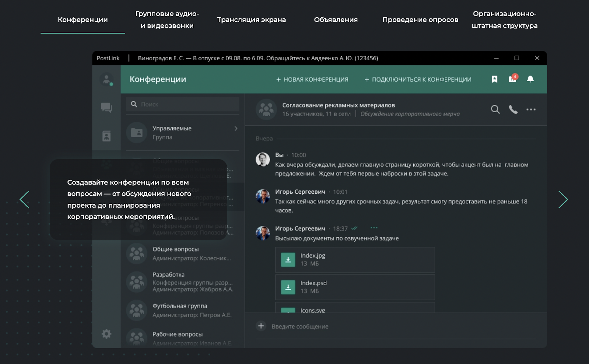Image resolution: width=589 pixels, height=364 pixels.
Task: Minimize the PostLink window
Action: coord(496,58)
